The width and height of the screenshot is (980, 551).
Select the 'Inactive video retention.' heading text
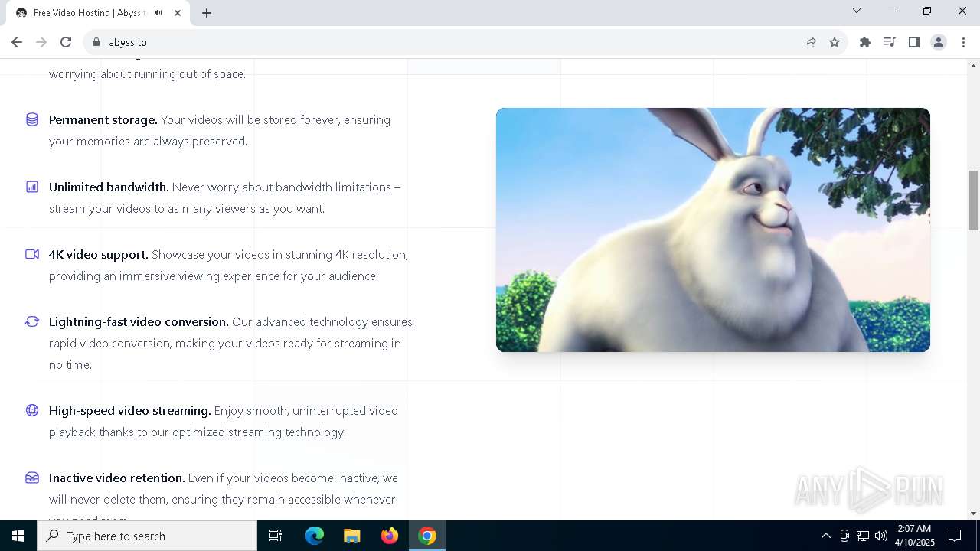[117, 478]
